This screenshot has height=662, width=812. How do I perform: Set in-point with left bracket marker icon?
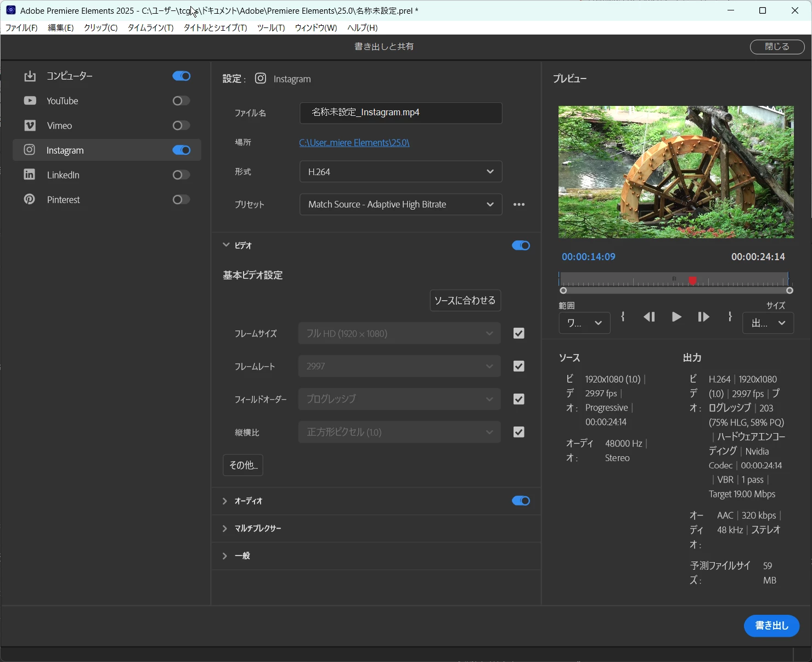pos(623,317)
